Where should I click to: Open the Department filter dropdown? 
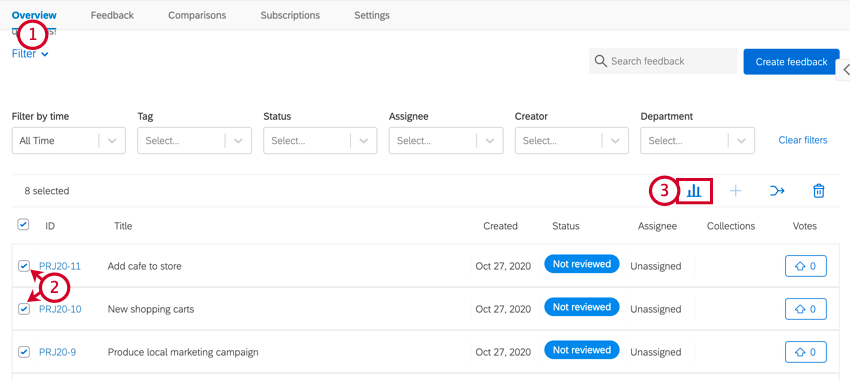[x=697, y=140]
